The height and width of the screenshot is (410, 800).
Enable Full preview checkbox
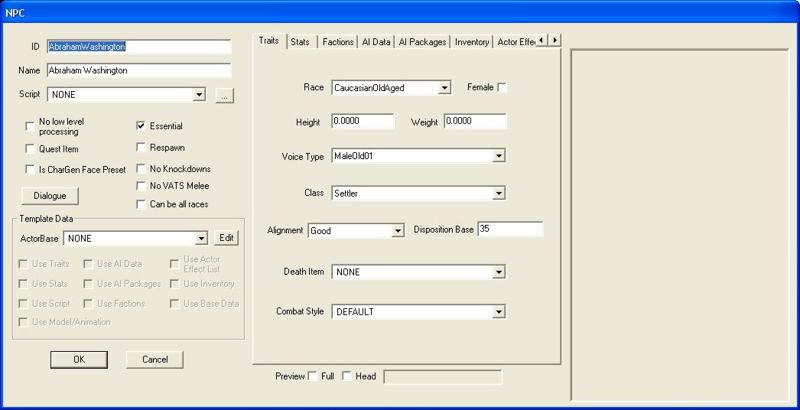(312, 376)
